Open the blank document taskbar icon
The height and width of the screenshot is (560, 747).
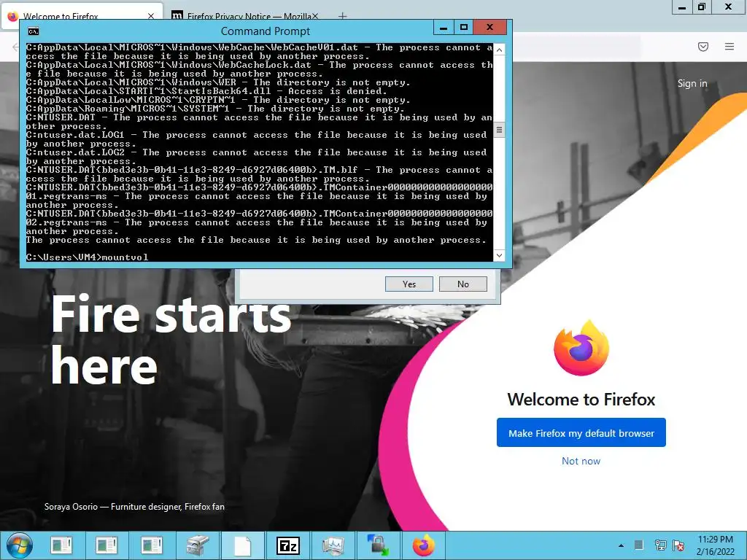click(x=243, y=545)
